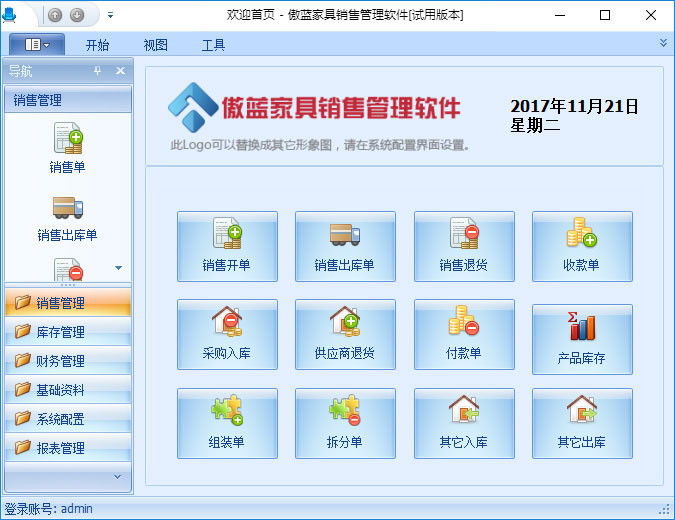Open the 供应商退货 supplier return tile
This screenshot has width=675, height=520.
point(344,334)
